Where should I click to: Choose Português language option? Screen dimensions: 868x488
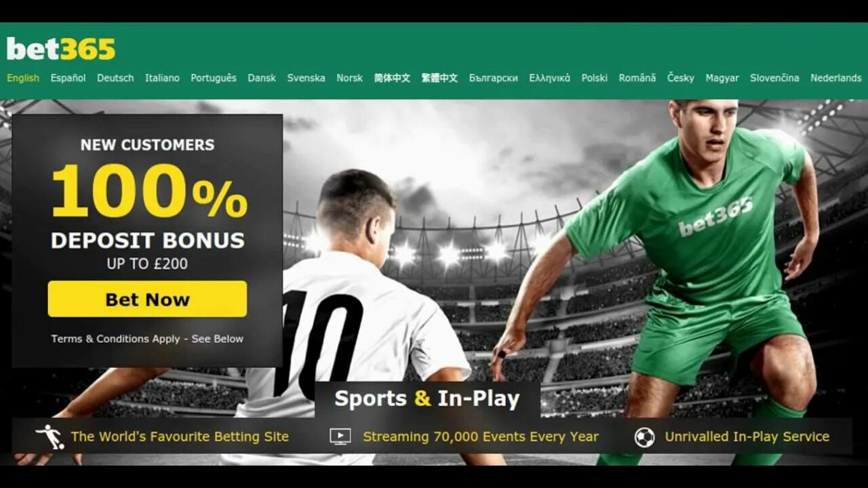pyautogui.click(x=214, y=78)
